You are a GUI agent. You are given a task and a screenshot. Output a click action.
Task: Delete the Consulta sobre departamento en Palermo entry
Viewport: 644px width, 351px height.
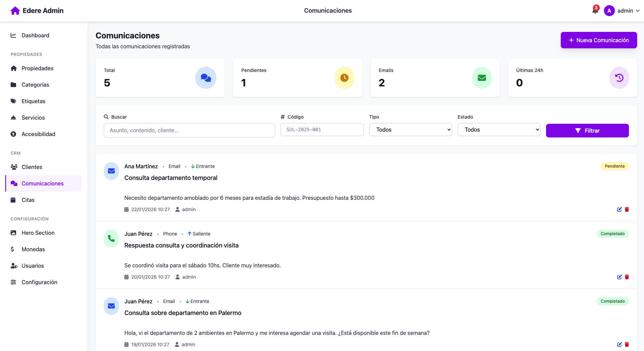pyautogui.click(x=627, y=344)
